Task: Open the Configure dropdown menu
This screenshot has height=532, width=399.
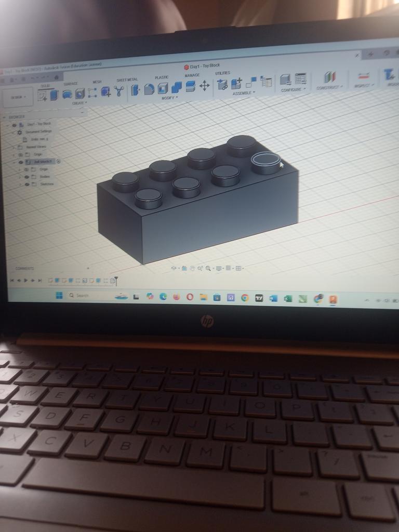Action: coord(294,89)
